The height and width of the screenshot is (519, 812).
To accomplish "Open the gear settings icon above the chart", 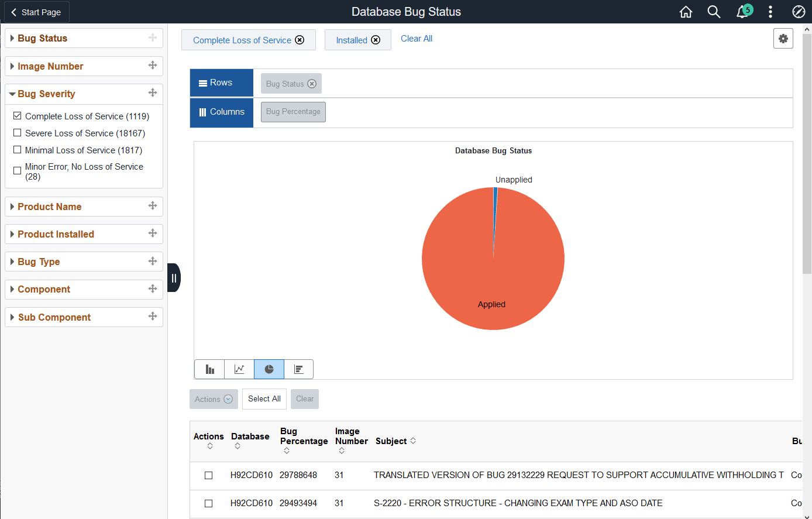I will pos(783,38).
